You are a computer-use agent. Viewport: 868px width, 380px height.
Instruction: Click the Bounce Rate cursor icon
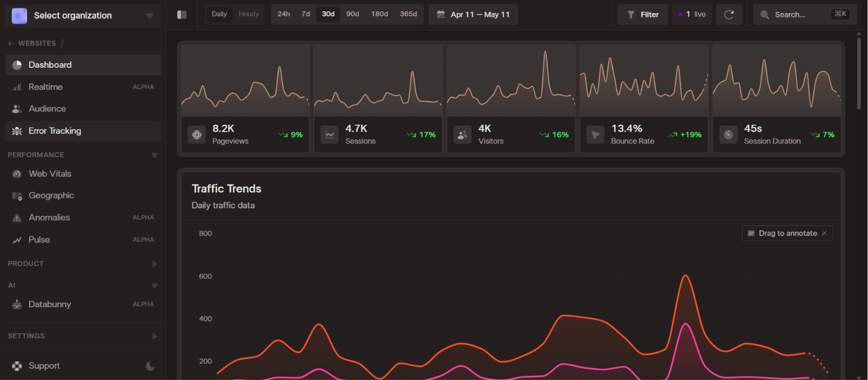(x=596, y=134)
